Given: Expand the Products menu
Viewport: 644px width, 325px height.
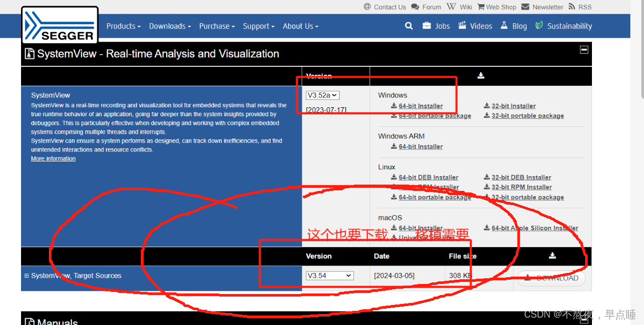Looking at the screenshot, I should pyautogui.click(x=124, y=26).
